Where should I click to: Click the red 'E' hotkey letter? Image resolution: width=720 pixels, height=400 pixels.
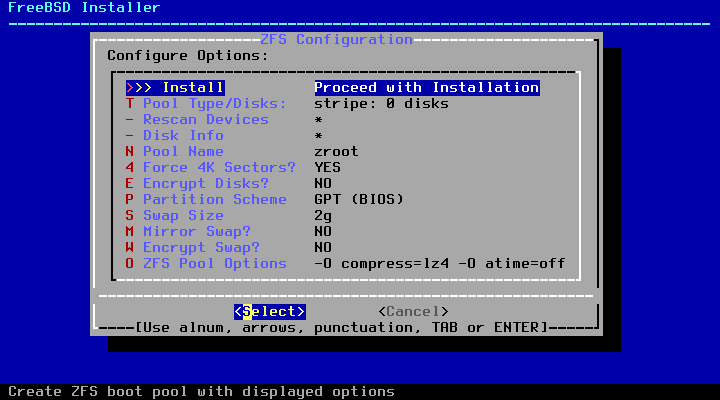tap(129, 183)
